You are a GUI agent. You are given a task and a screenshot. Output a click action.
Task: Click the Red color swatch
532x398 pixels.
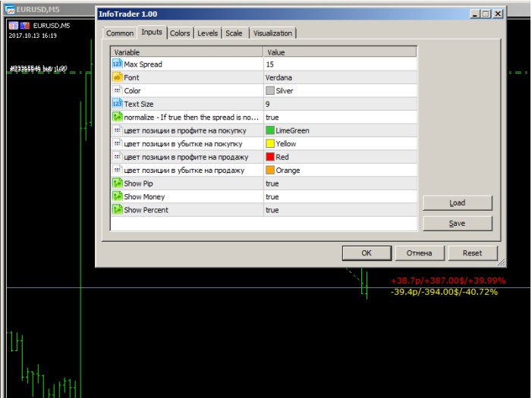tap(270, 157)
